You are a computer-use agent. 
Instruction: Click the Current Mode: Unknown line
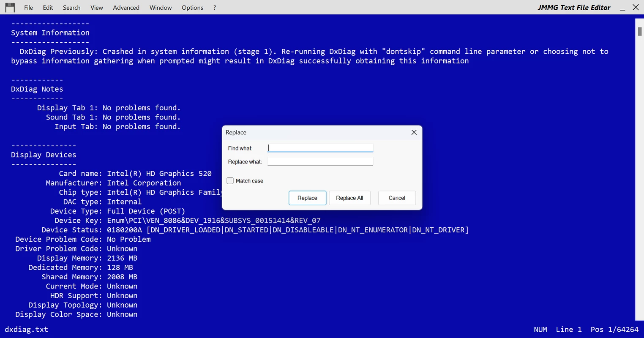coord(92,286)
